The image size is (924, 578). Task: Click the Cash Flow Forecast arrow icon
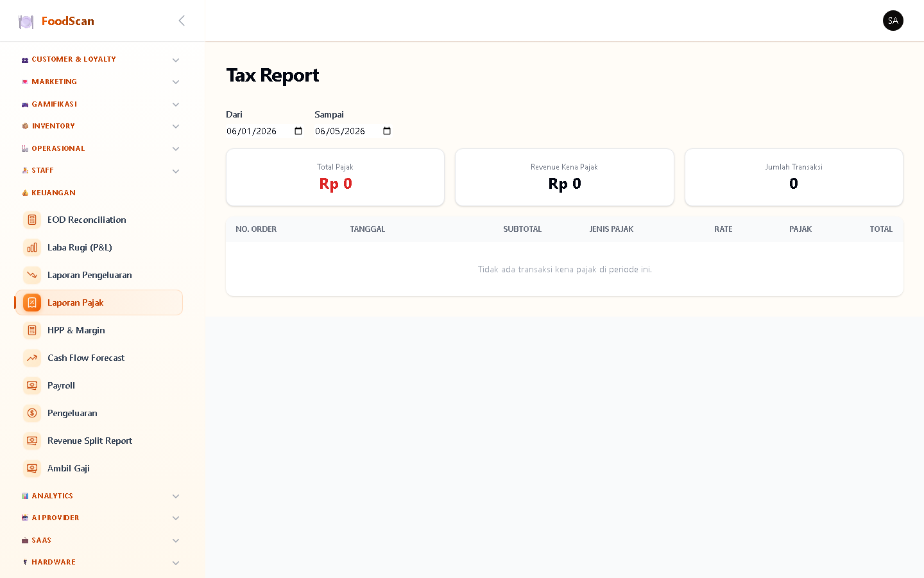pos(32,358)
